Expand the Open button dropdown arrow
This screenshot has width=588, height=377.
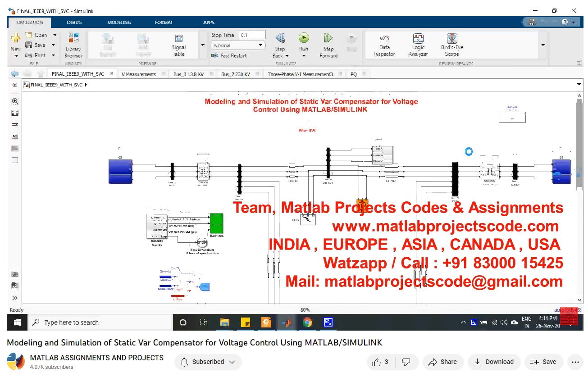point(55,35)
